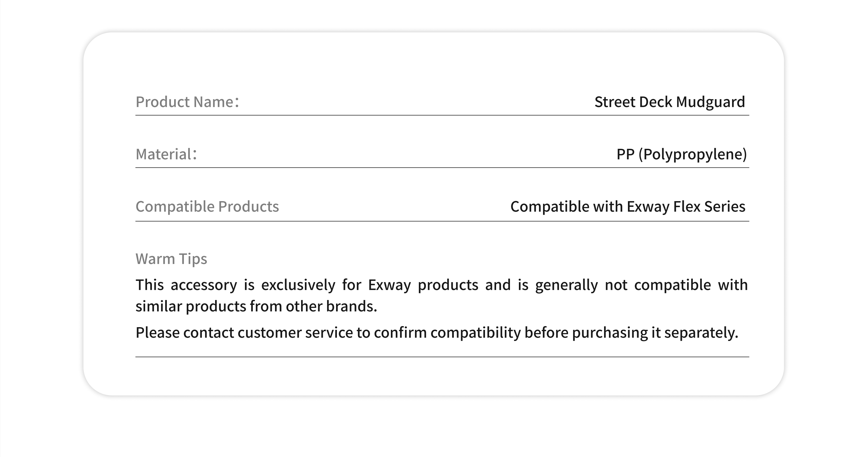The width and height of the screenshot is (868, 457).
Task: Click Compatible with Exway Flex Series text
Action: [627, 206]
